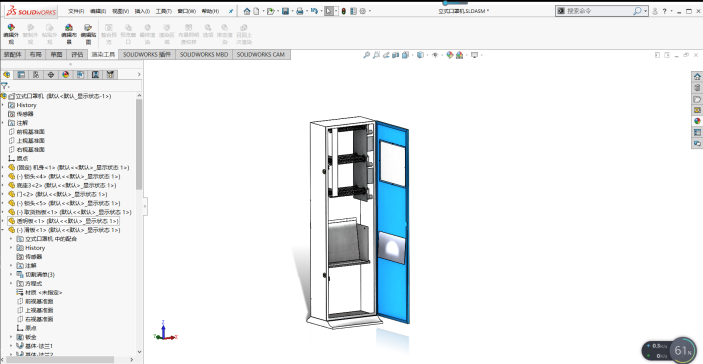Click the Undo arrow icon

314,11
